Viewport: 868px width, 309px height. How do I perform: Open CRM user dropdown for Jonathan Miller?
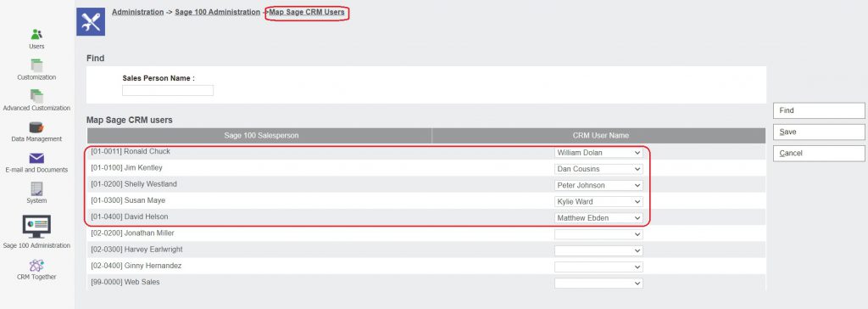(x=598, y=234)
